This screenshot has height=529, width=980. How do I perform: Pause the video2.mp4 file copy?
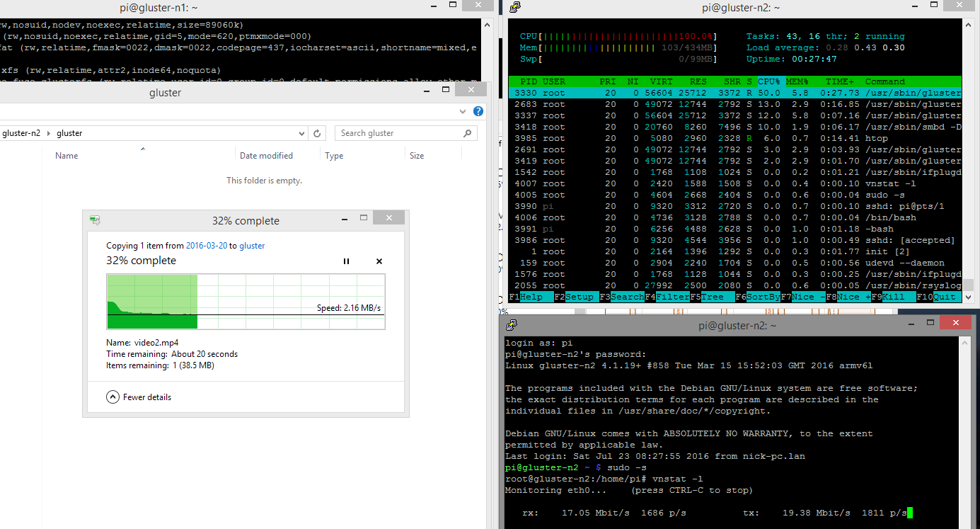point(346,261)
